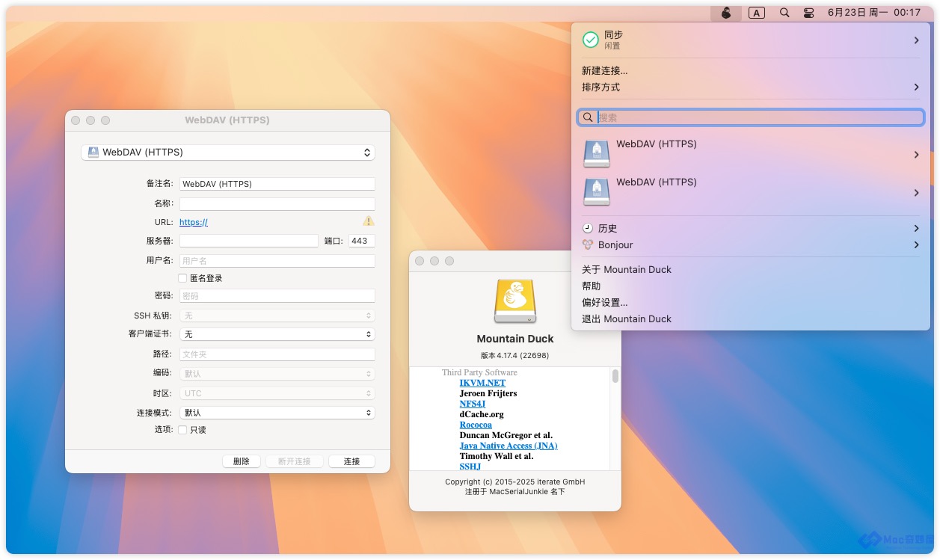Click the copyright iterate GmbH text
The width and height of the screenshot is (940, 560).
click(x=515, y=481)
